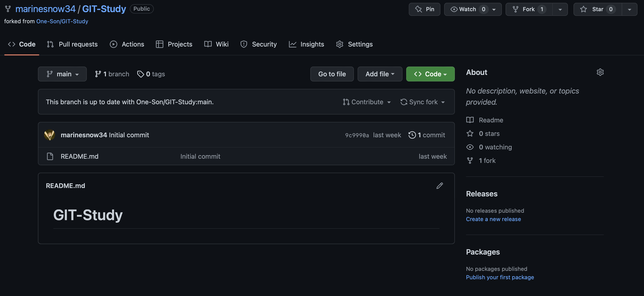
Task: Open the Pull requests tab
Action: coord(72,44)
